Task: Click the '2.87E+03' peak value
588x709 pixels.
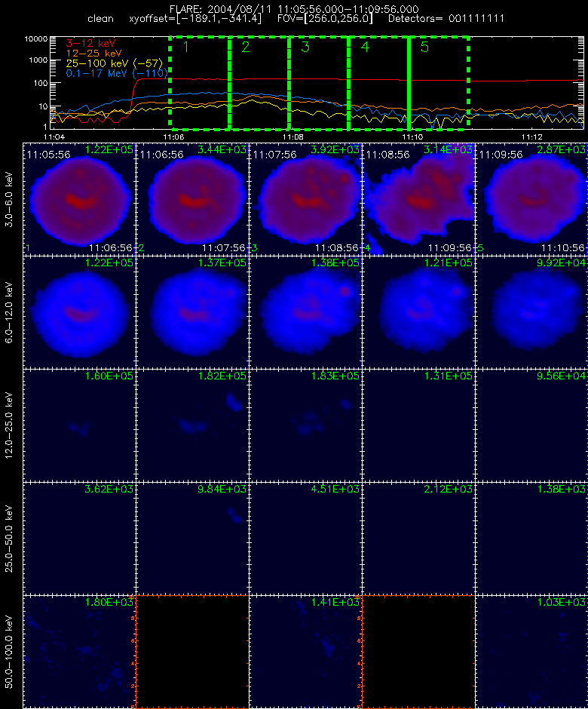Action: pos(562,149)
